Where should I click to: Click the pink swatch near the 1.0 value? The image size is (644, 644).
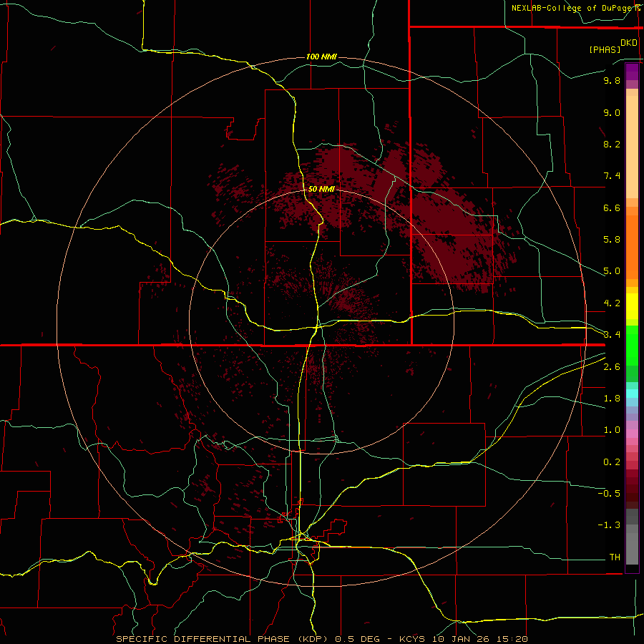point(632,433)
